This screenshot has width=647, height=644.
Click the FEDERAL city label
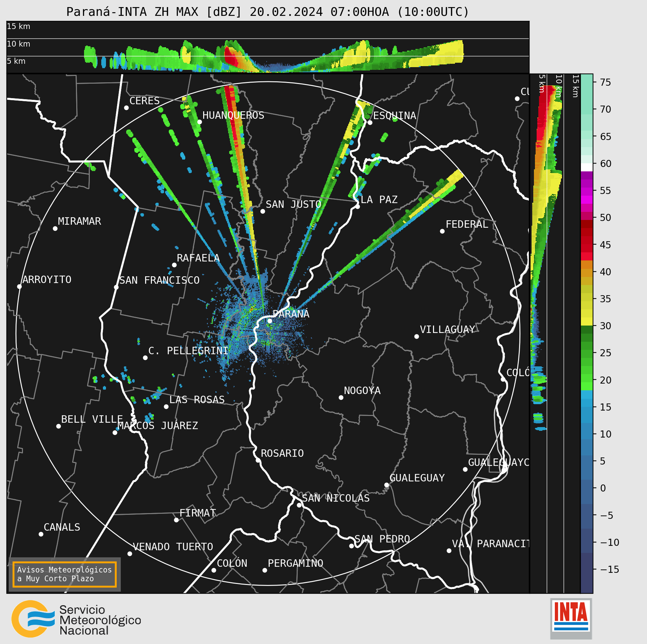click(x=467, y=224)
